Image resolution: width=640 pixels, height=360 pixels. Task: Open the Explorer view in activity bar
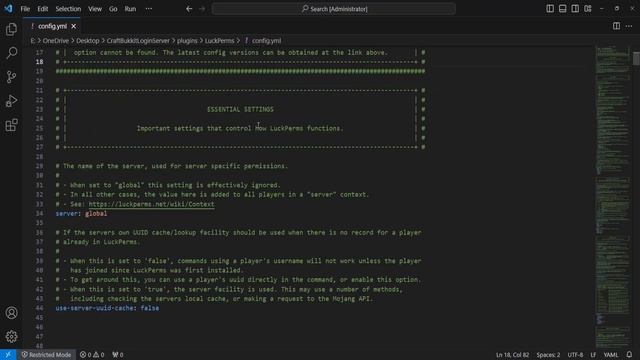pos(11,29)
